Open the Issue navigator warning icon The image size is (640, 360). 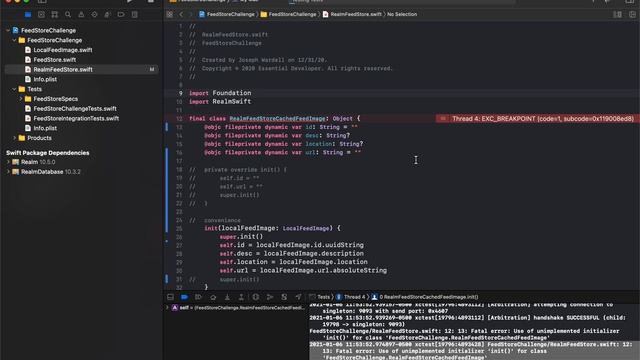point(81,15)
